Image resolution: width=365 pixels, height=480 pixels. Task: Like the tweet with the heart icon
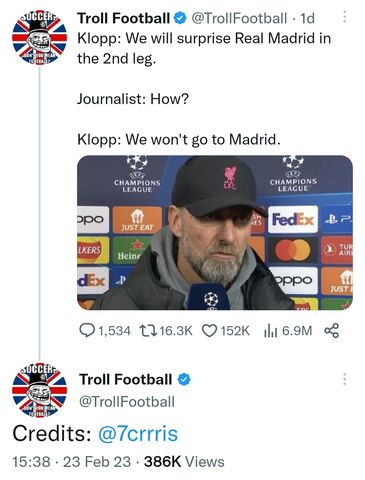210,331
